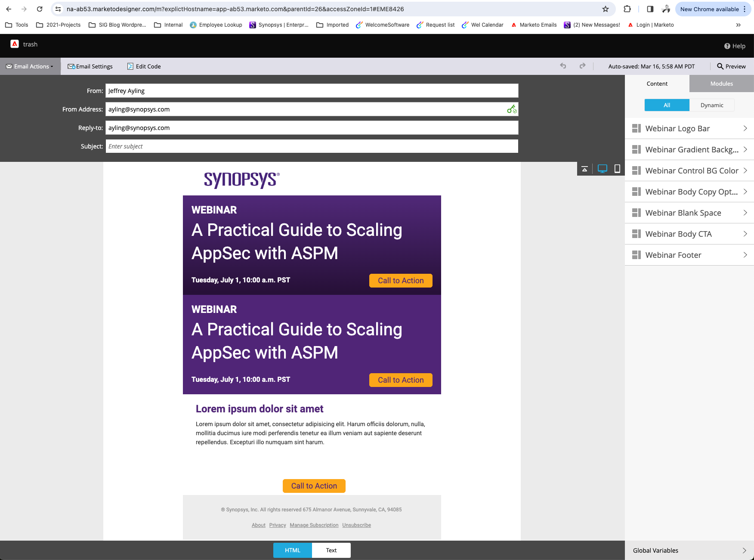Switch to the Modules tab

(721, 84)
